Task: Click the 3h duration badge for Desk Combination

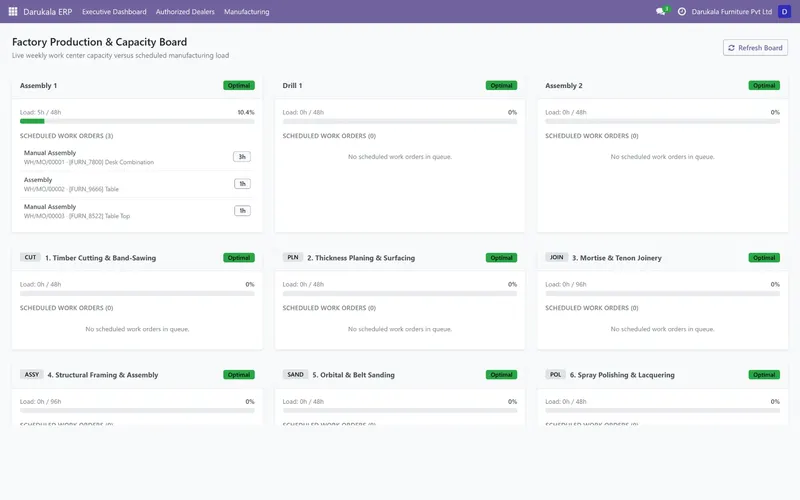Action: (x=242, y=157)
